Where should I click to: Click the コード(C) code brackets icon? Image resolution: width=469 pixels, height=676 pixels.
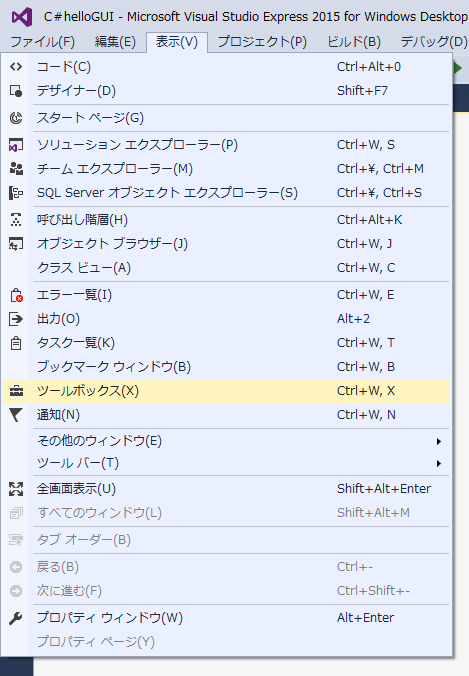pos(16,66)
